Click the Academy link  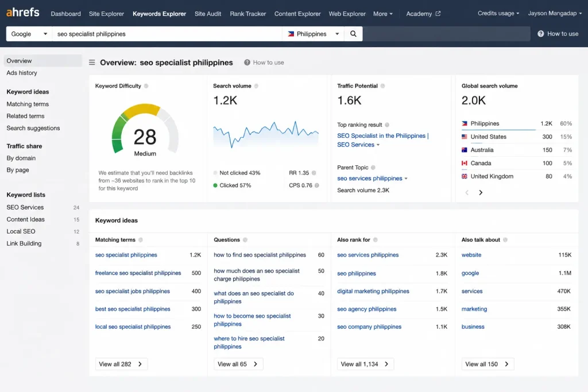[x=419, y=14]
